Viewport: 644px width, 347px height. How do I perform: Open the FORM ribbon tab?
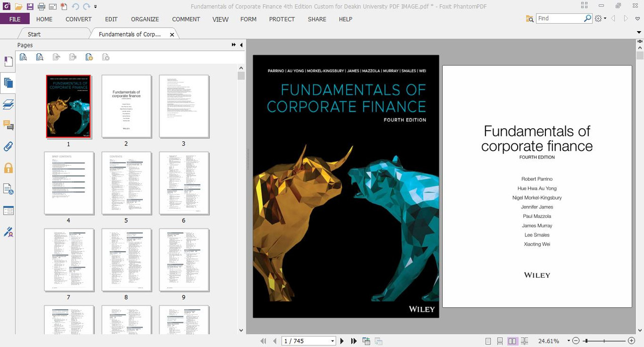[248, 19]
